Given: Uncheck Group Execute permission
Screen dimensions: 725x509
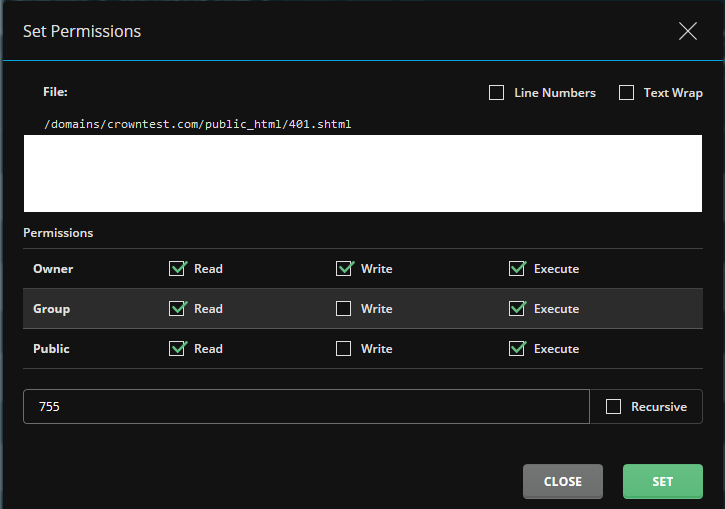Looking at the screenshot, I should pos(517,308).
